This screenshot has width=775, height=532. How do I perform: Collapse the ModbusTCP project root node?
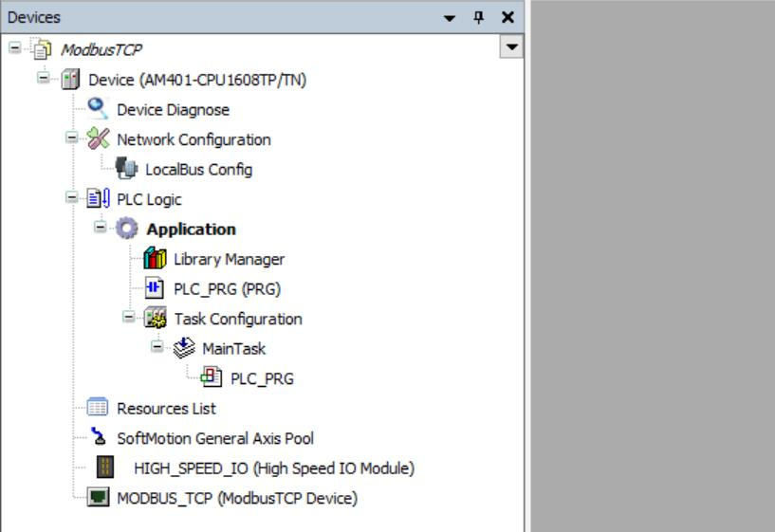(16, 49)
